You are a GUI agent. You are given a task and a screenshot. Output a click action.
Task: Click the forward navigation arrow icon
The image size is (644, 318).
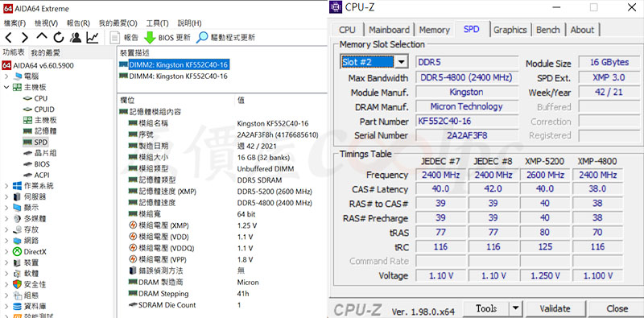click(25, 37)
